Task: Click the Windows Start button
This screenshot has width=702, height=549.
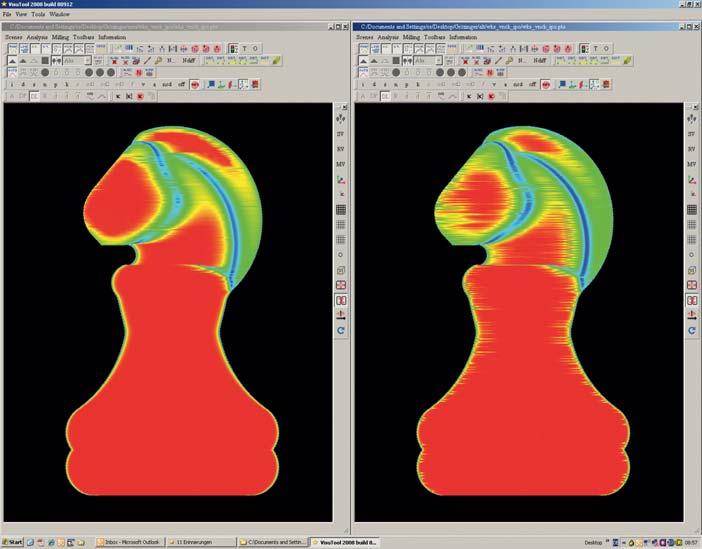Action: click(12, 542)
